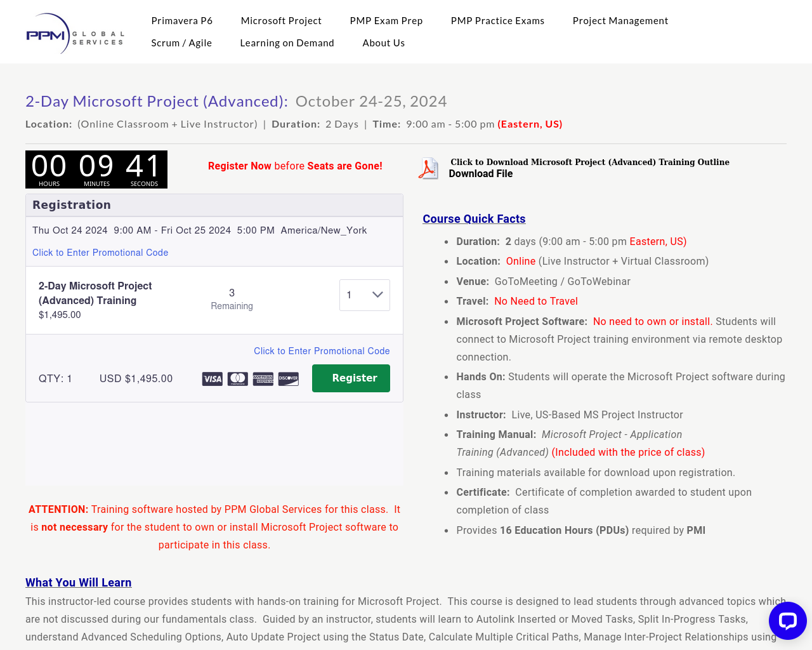Click the Download File link

(481, 174)
